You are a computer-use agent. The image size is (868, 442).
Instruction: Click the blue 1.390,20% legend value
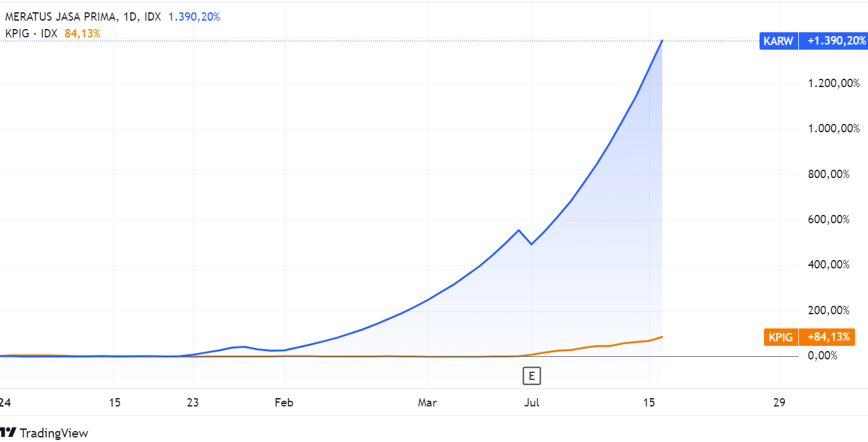[194, 17]
